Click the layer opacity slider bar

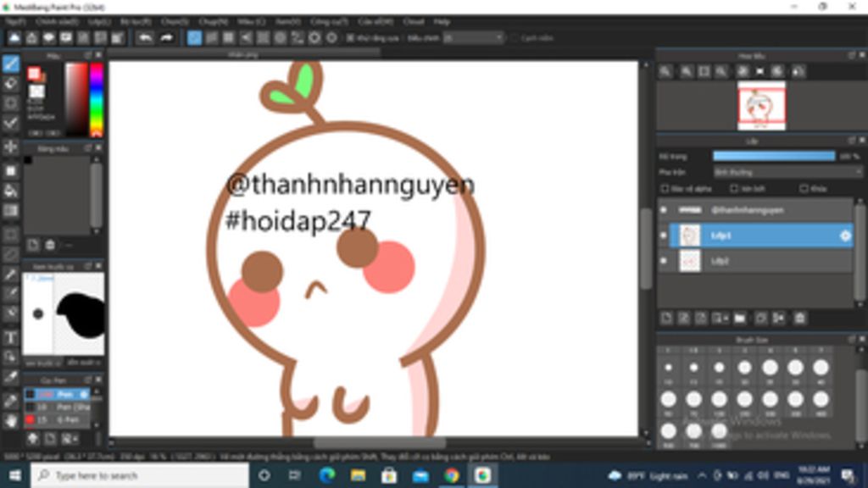click(774, 157)
